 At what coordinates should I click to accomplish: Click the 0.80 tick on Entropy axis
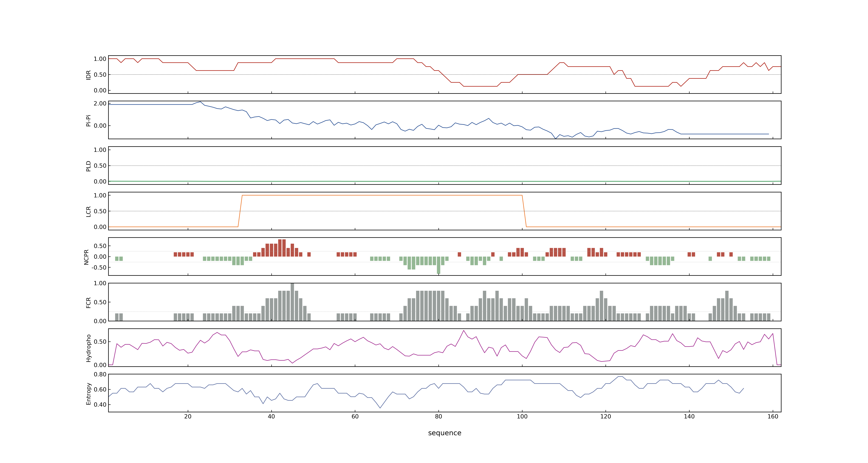[100, 374]
